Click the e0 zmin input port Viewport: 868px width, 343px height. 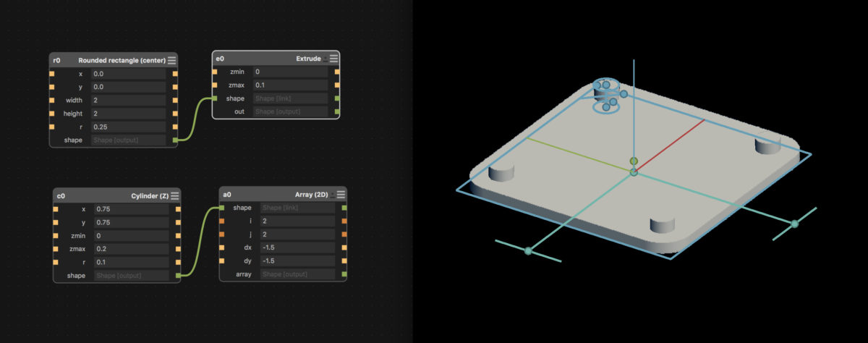[214, 72]
